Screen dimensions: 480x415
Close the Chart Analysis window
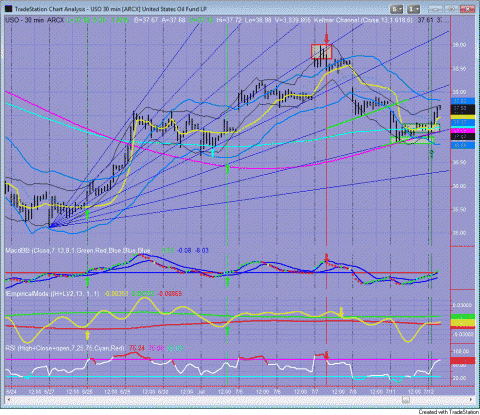[467, 9]
